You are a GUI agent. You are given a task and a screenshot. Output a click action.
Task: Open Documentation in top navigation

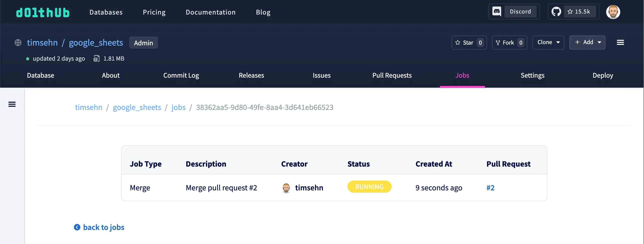click(211, 12)
